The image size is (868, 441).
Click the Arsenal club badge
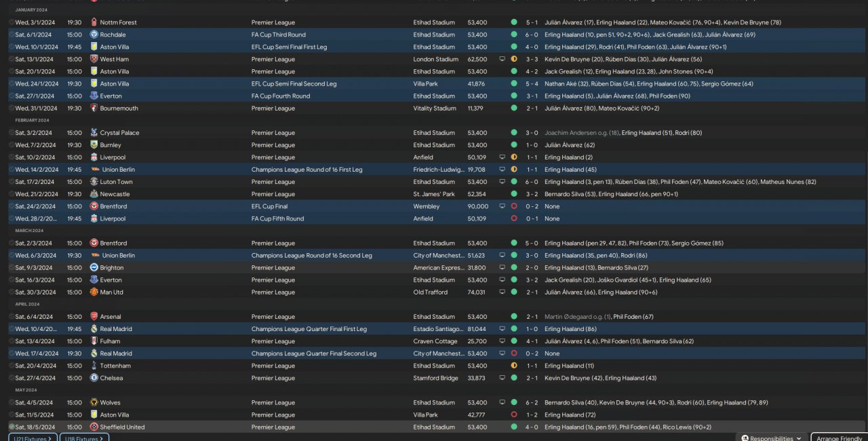[94, 317]
